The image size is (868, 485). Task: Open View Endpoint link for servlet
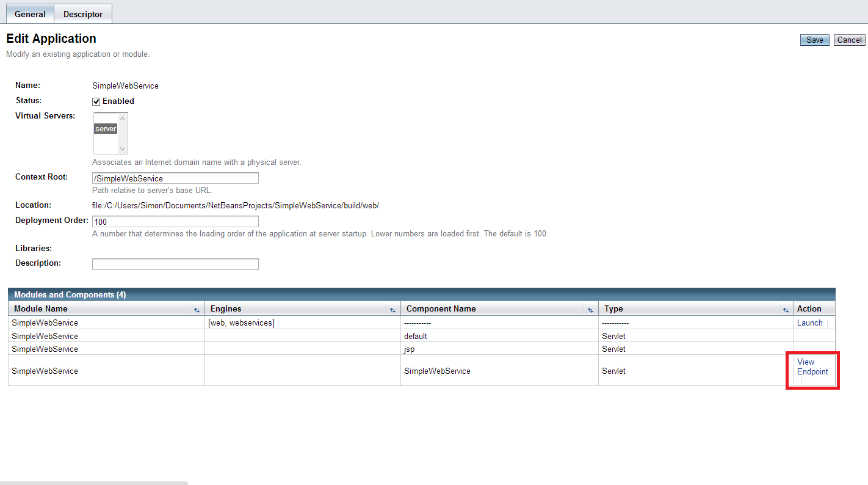[x=812, y=367]
